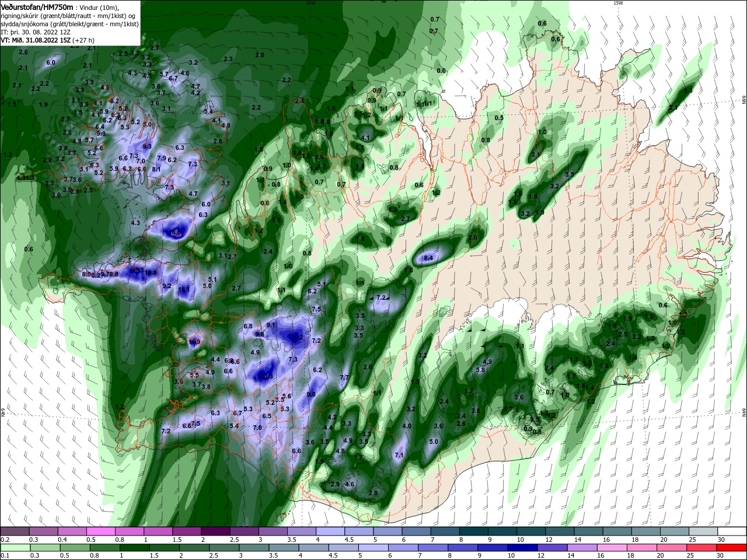Viewport: 747px width, 560px height.
Task: Click the 14.6 precipitation value on the map
Action: pyautogui.click(x=175, y=233)
